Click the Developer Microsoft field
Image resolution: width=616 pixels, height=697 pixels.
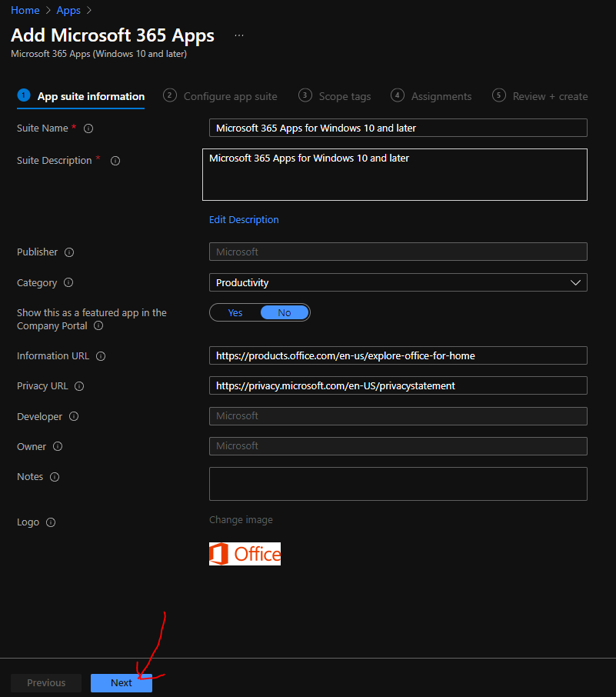click(398, 416)
